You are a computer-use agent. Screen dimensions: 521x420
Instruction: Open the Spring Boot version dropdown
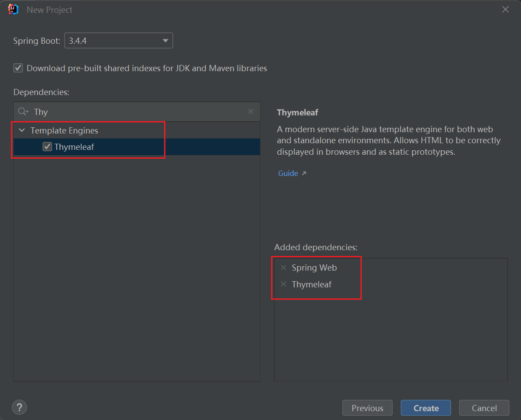pyautogui.click(x=119, y=41)
